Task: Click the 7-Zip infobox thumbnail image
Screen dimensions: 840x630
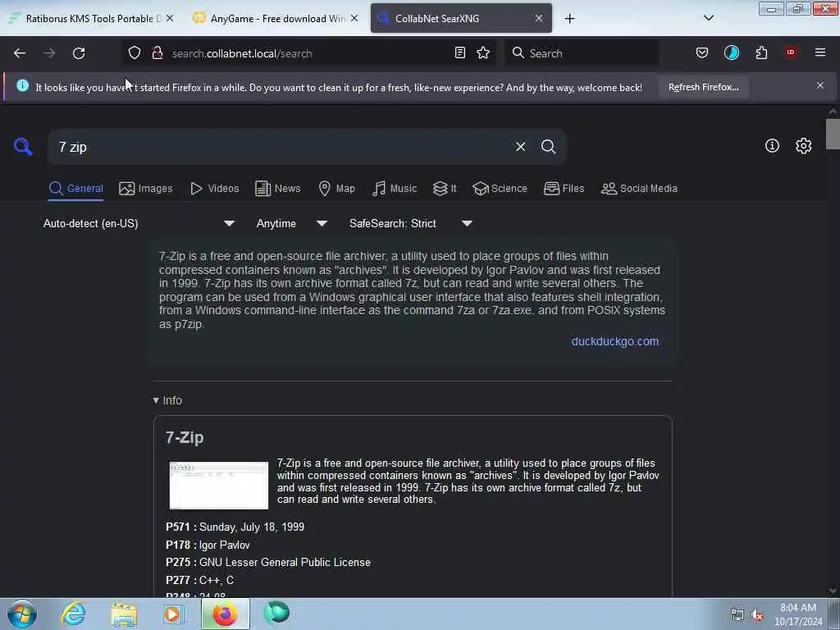Action: (218, 485)
